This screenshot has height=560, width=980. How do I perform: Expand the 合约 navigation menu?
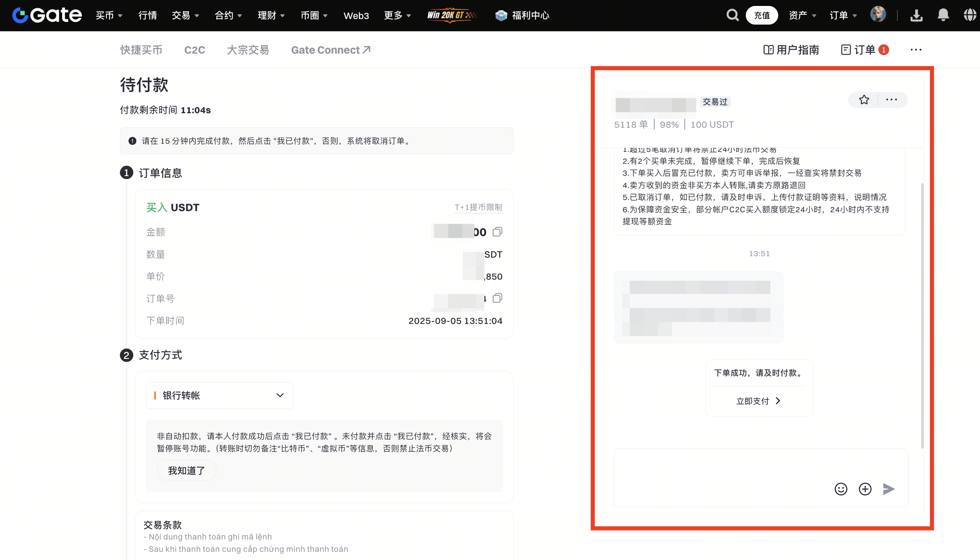click(228, 15)
